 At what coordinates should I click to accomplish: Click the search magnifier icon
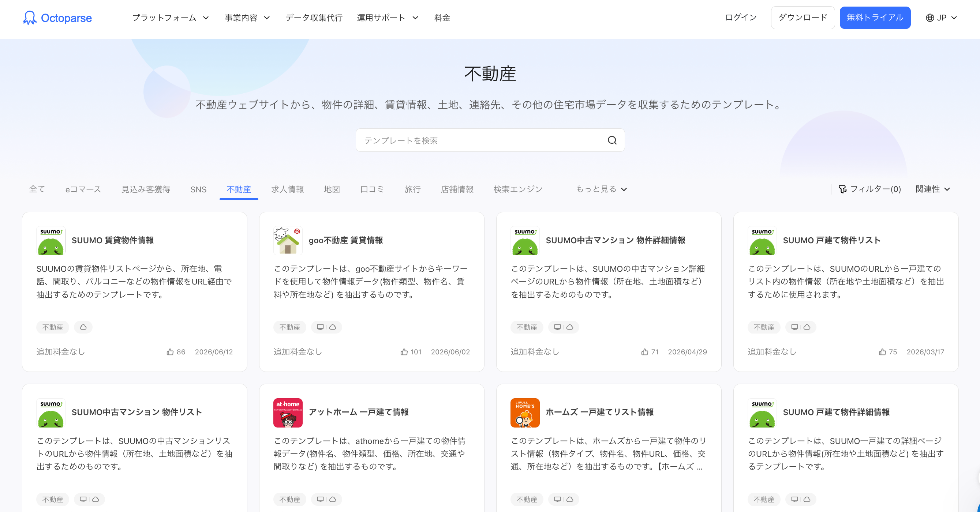(x=612, y=140)
